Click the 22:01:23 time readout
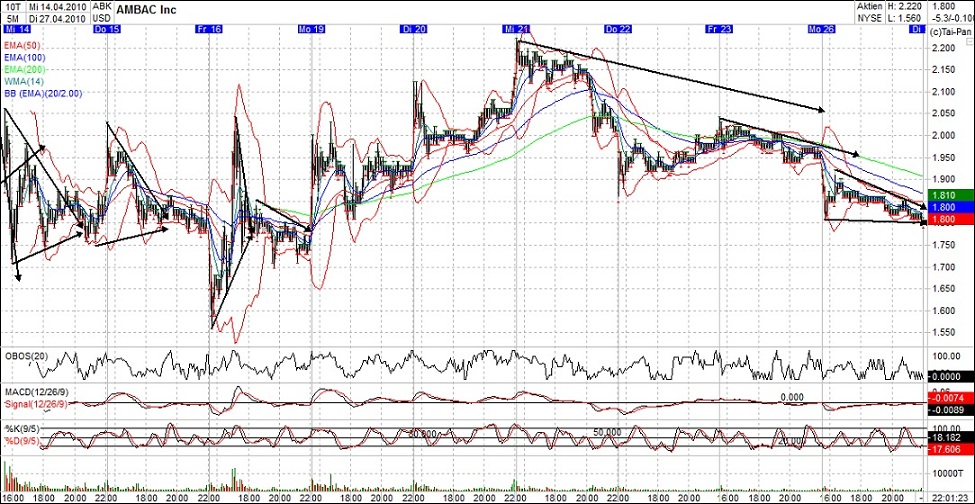 949,499
